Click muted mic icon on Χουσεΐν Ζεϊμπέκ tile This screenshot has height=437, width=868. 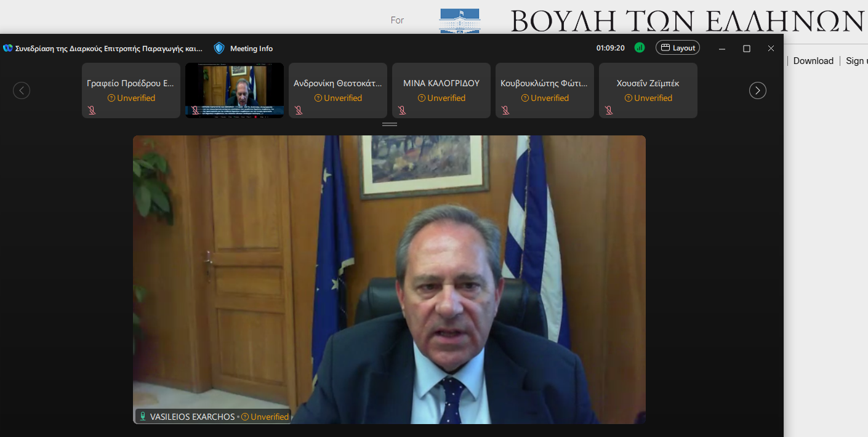(x=609, y=110)
